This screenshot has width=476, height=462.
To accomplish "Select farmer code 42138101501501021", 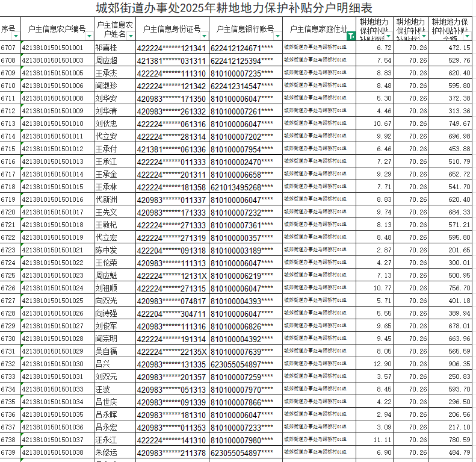I will pos(57,250).
